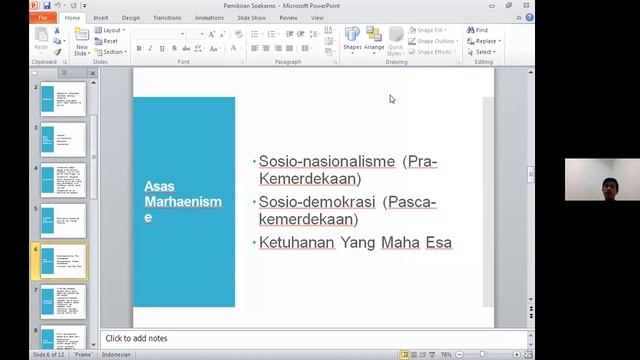
Task: Toggle Underline formatting
Action: click(x=162, y=49)
